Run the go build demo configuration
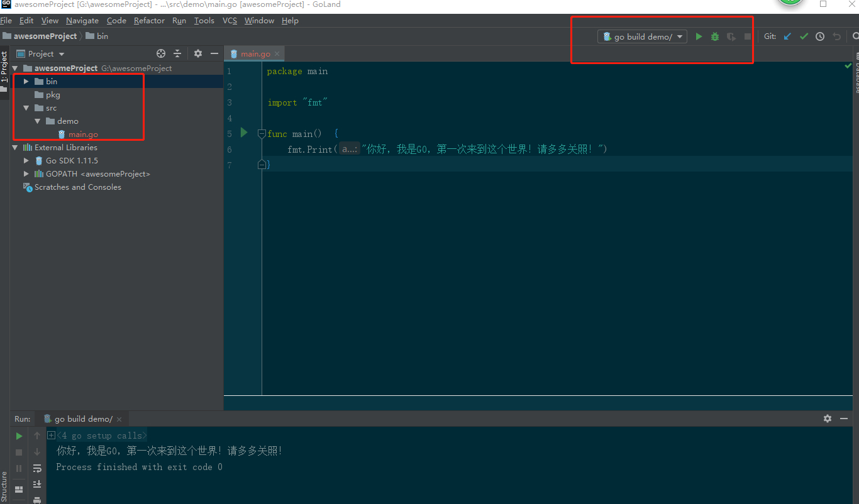This screenshot has width=859, height=504. click(699, 36)
